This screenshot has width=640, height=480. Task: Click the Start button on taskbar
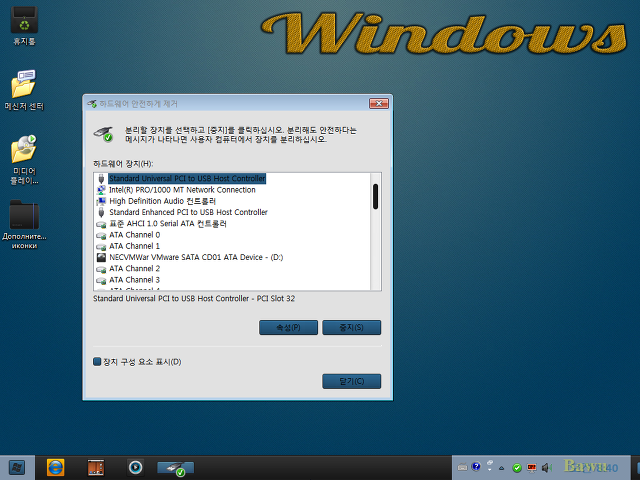tap(17, 468)
